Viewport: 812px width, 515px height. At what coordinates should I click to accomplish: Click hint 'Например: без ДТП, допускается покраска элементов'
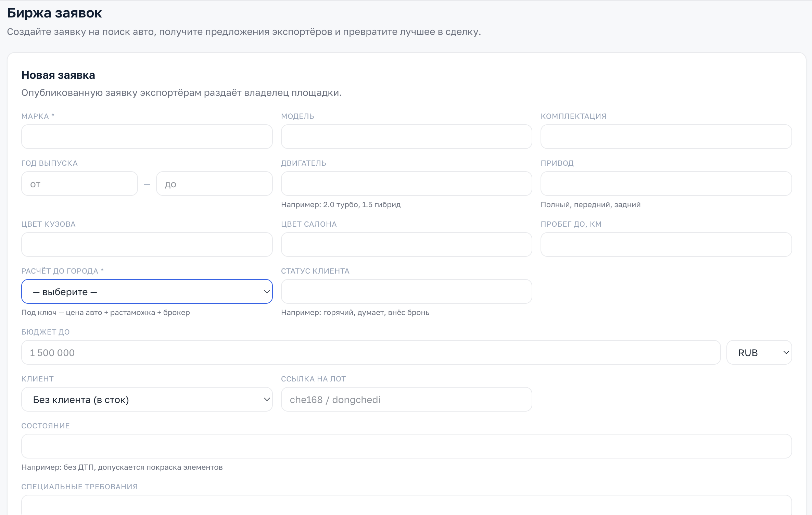click(x=122, y=467)
